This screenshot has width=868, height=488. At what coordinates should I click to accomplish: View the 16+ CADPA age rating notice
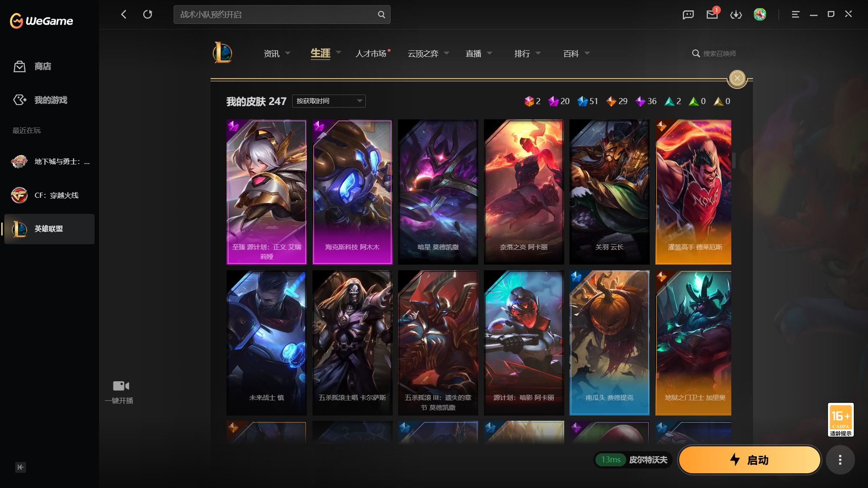[x=841, y=419]
